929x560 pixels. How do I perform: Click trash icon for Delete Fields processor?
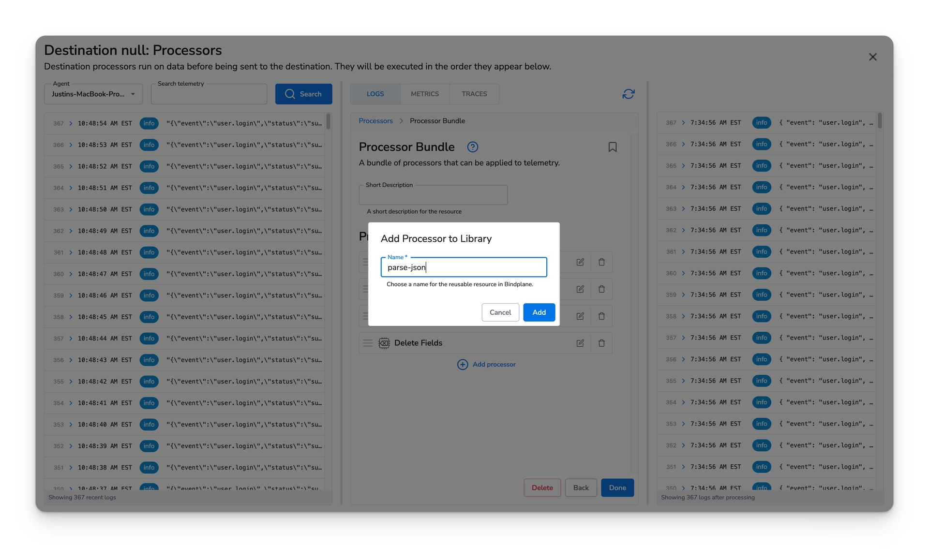(x=601, y=343)
